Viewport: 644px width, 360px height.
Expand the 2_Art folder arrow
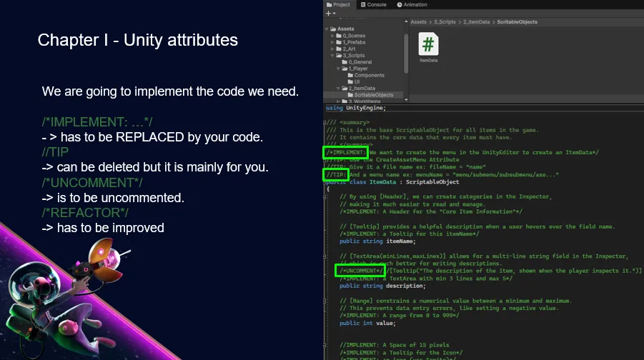(x=332, y=49)
